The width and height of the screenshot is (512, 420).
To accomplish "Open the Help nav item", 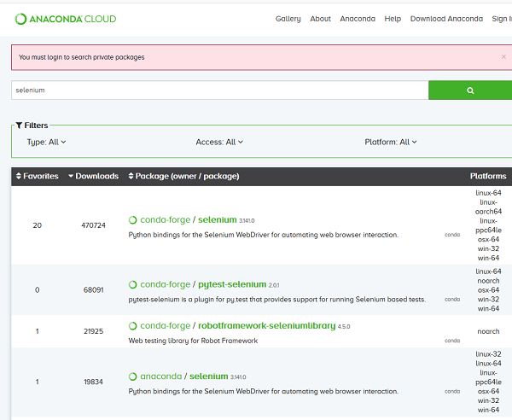I will 393,19.
